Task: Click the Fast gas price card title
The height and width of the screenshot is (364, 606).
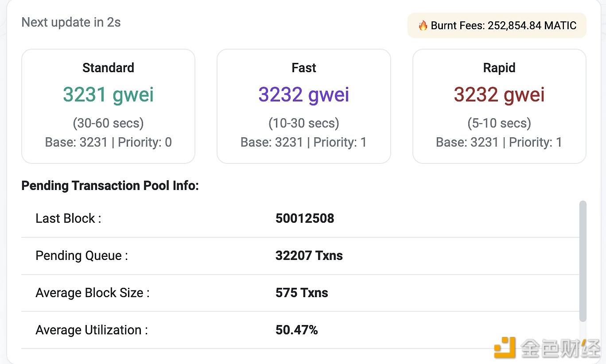Action: click(304, 68)
